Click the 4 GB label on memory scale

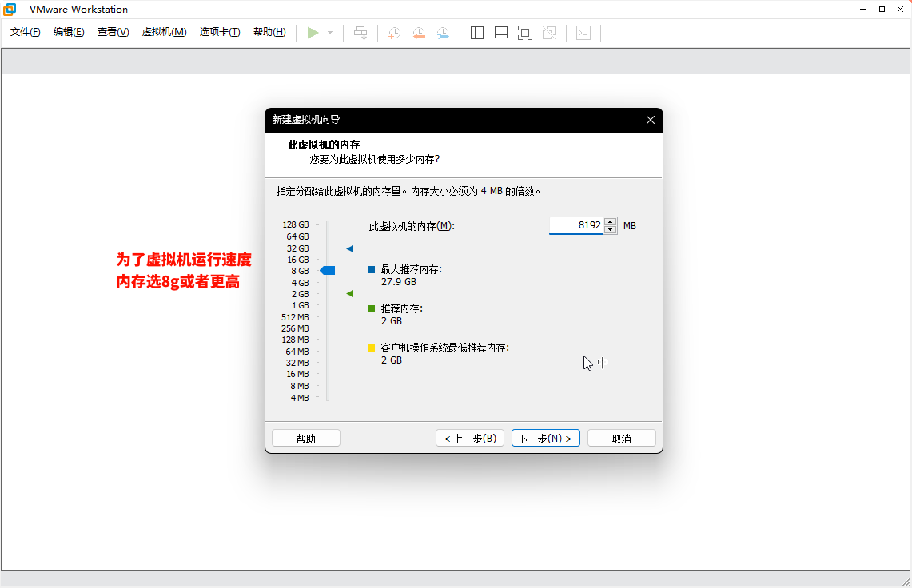coord(300,283)
